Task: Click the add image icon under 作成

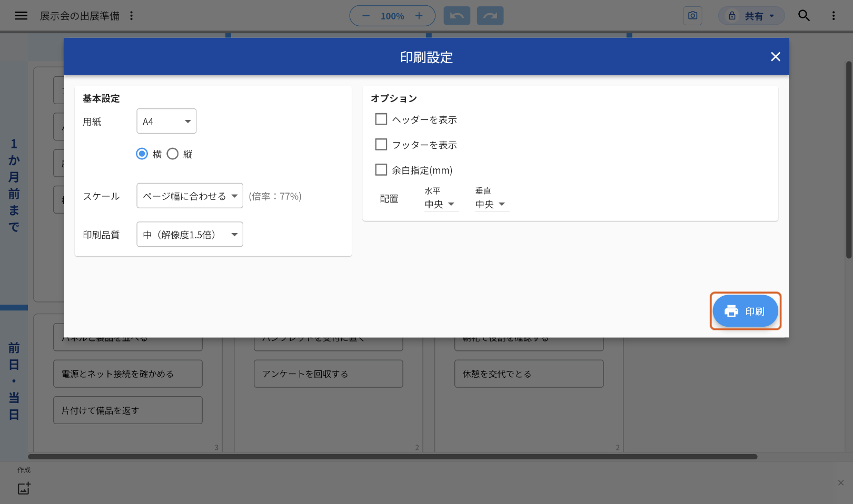Action: pyautogui.click(x=24, y=488)
